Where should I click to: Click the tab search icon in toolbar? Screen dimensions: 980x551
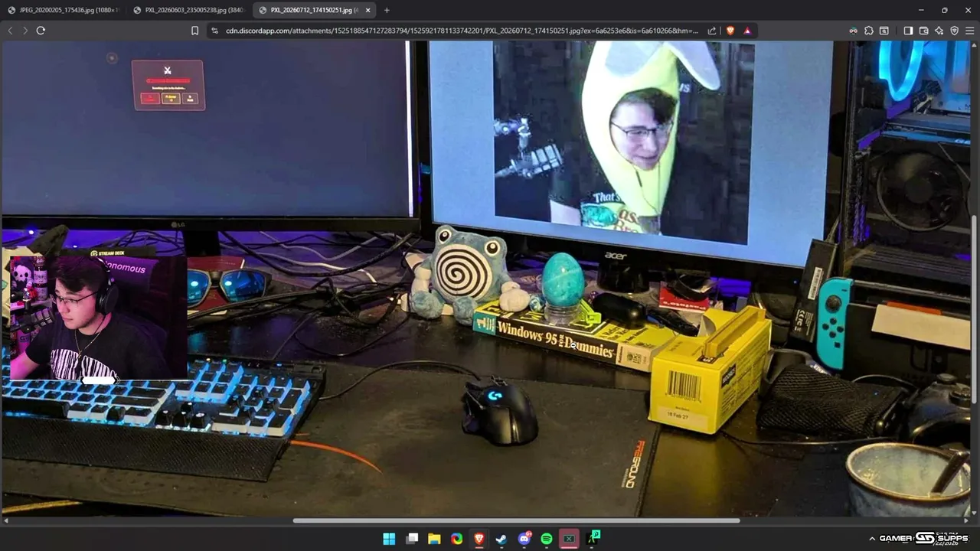pyautogui.click(x=884, y=31)
